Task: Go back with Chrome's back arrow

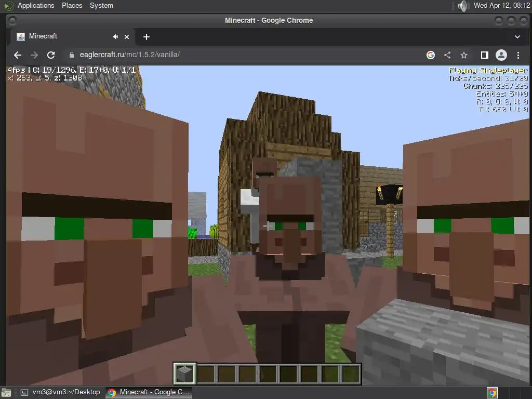Action: 18,55
